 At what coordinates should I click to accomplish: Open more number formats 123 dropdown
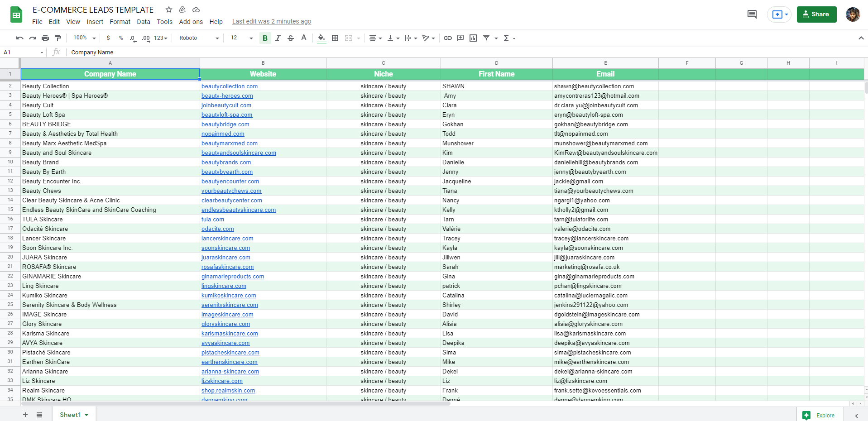coord(161,38)
